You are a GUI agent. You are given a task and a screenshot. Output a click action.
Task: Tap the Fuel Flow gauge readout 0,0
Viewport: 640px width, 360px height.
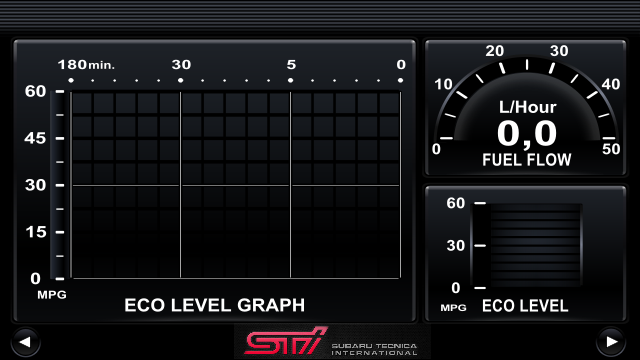pyautogui.click(x=527, y=133)
